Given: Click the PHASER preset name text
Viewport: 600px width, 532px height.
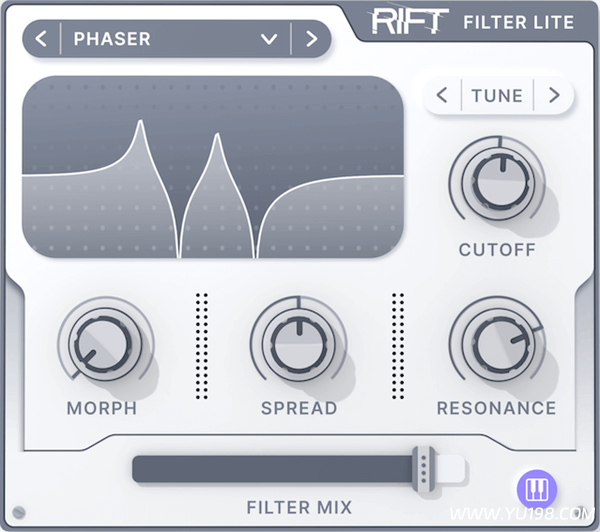Looking at the screenshot, I should (112, 39).
